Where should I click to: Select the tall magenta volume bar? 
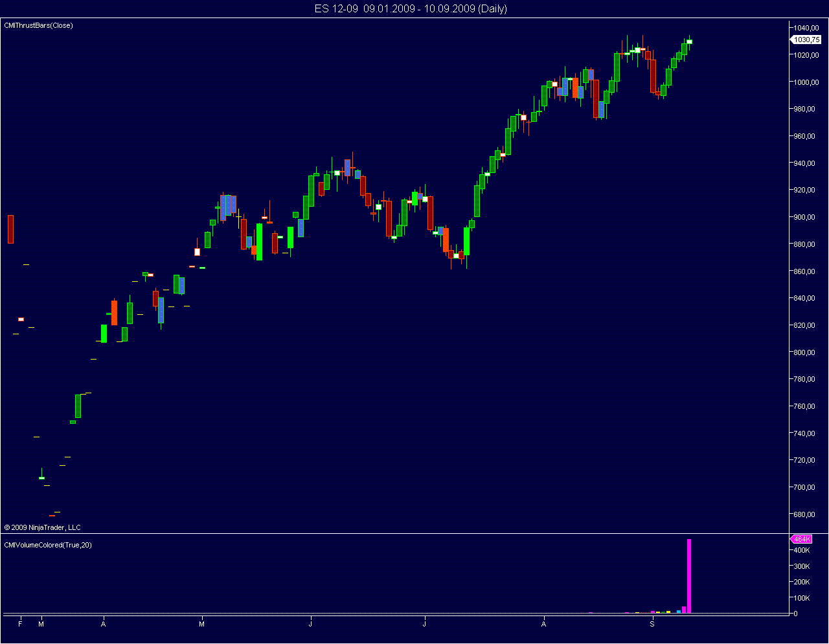[689, 575]
